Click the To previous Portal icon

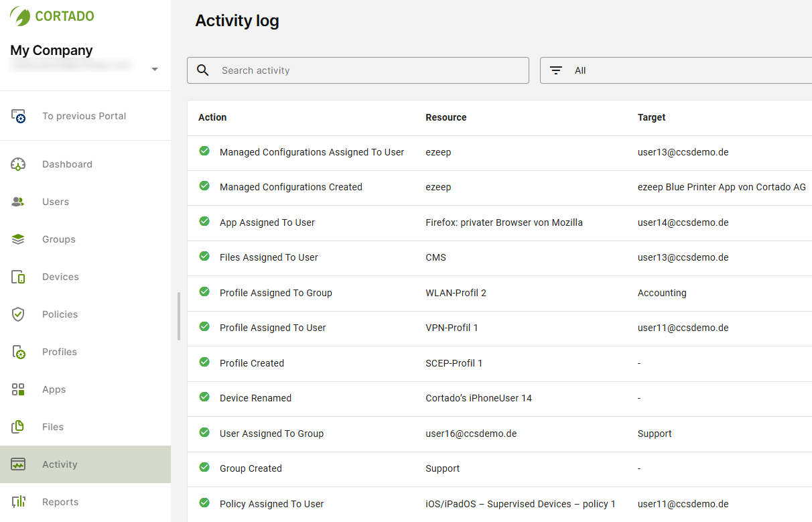click(x=18, y=116)
